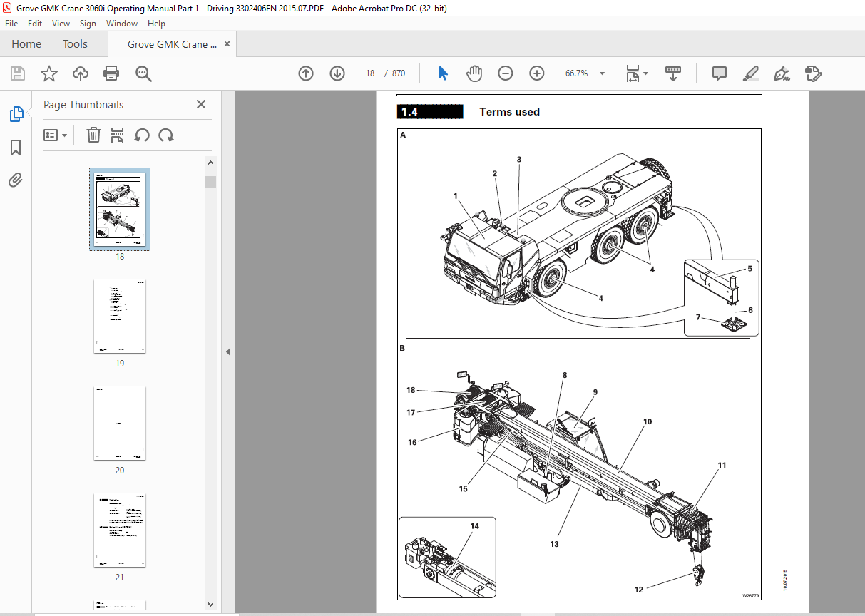Viewport: 865px width, 616px height.
Task: Zoom in with the plus button
Action: click(537, 73)
